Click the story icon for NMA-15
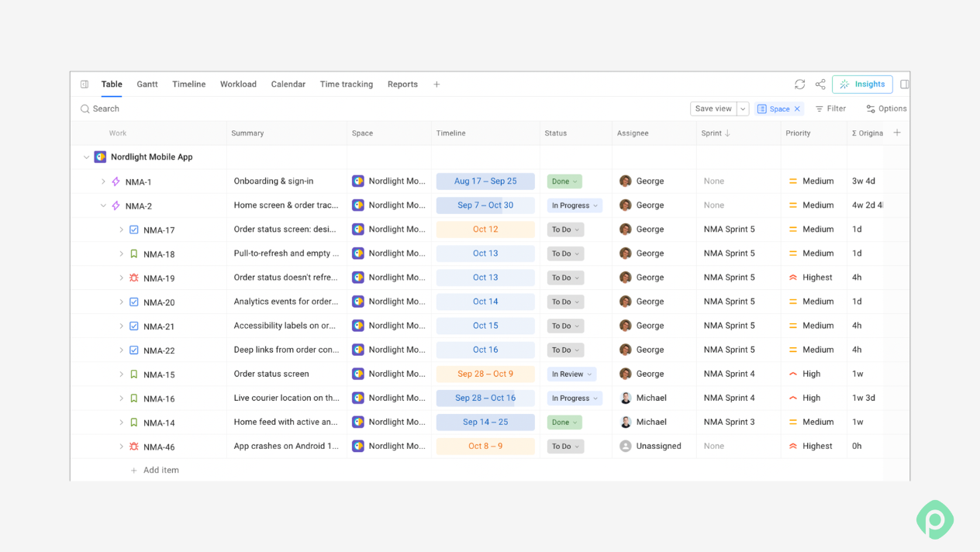This screenshot has width=980, height=552. click(134, 374)
